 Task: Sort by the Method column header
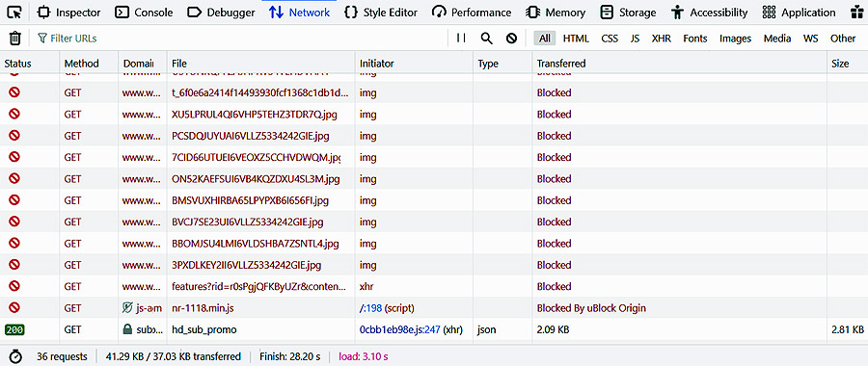click(x=89, y=64)
